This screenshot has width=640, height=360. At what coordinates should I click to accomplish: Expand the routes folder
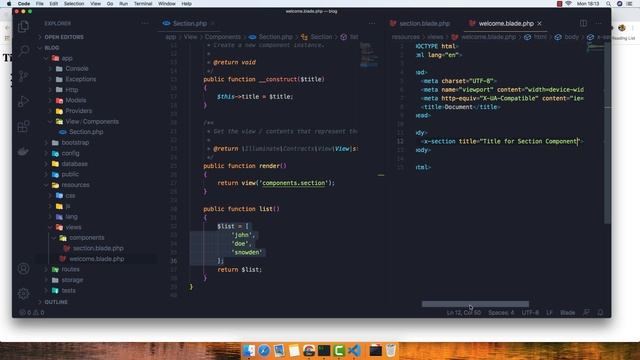pos(70,269)
